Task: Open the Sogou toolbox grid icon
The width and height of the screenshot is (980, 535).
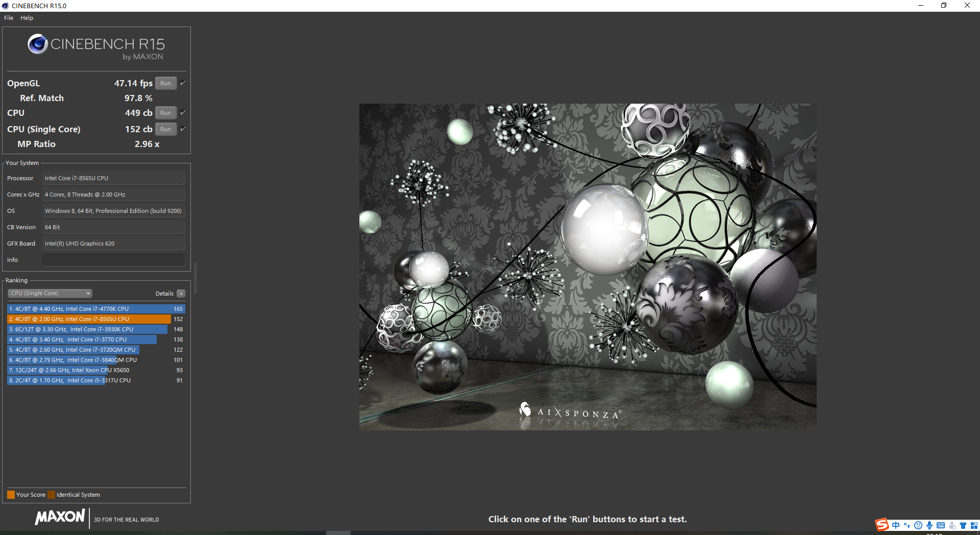Action: click(x=974, y=525)
